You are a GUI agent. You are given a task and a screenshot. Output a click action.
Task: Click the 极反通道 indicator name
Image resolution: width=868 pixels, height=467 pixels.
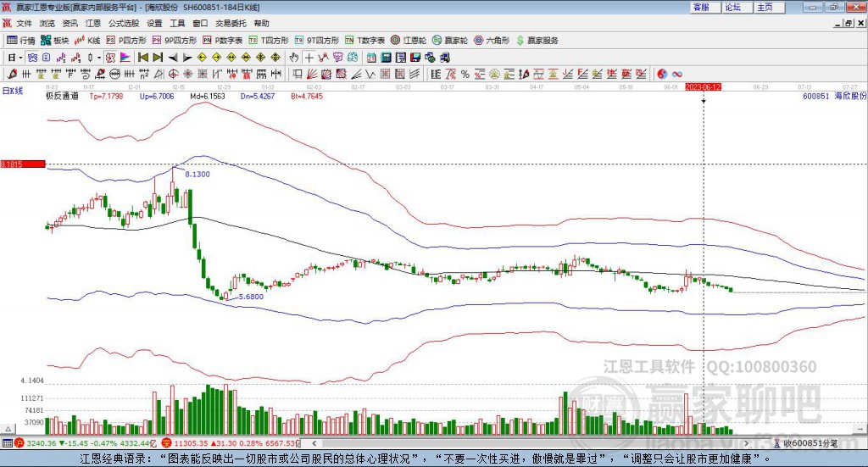[62, 96]
